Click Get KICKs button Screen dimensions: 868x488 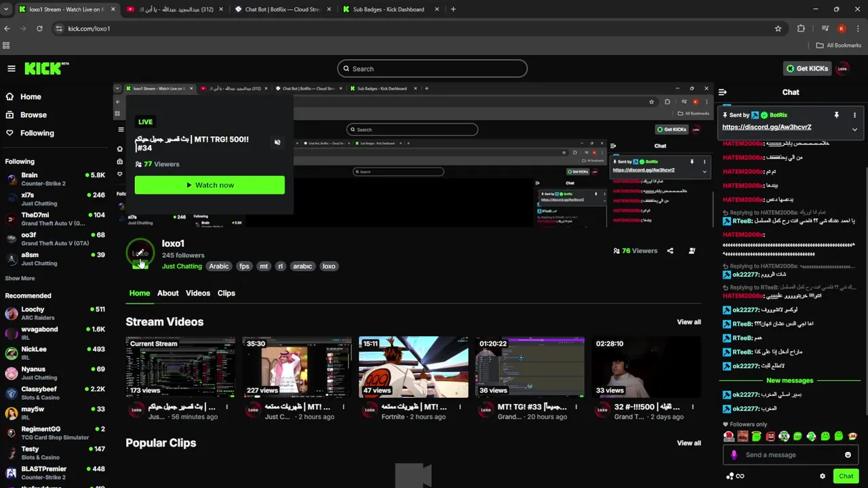(807, 68)
